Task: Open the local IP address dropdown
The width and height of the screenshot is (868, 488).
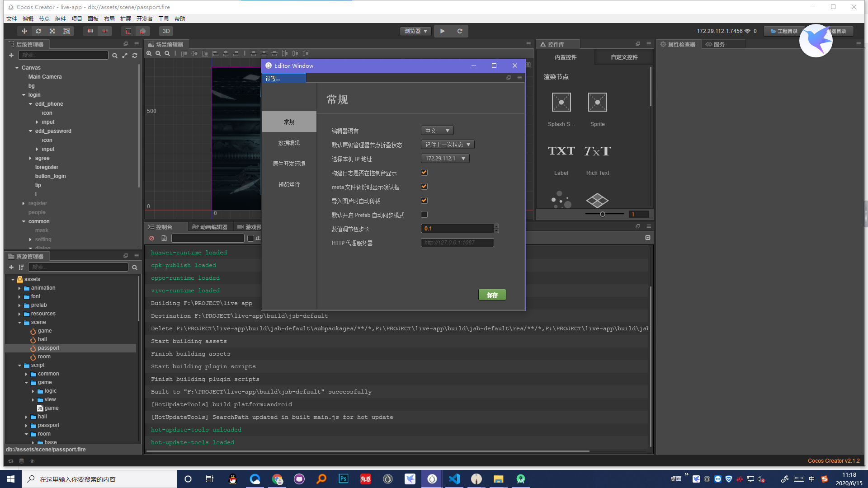Action: tap(445, 159)
